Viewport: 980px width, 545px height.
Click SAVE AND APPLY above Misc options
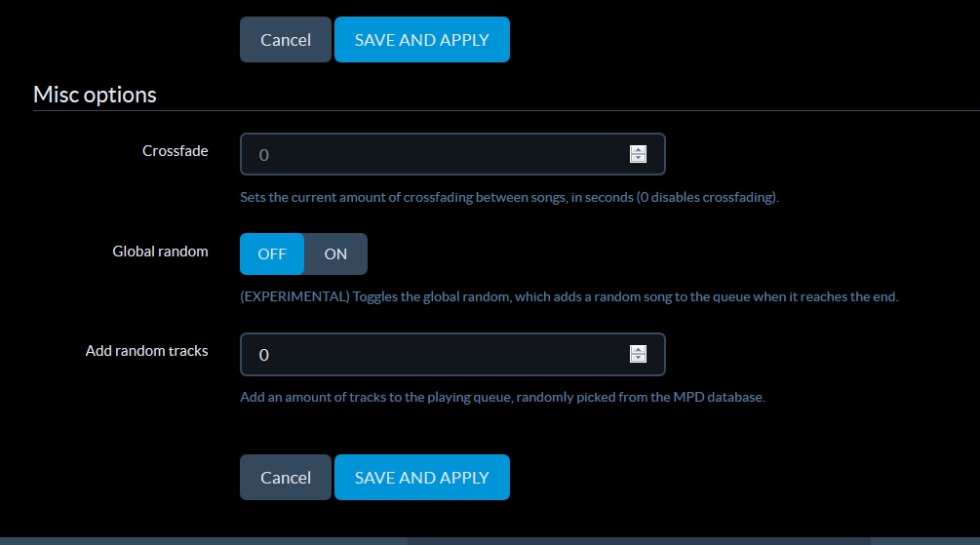click(x=422, y=39)
